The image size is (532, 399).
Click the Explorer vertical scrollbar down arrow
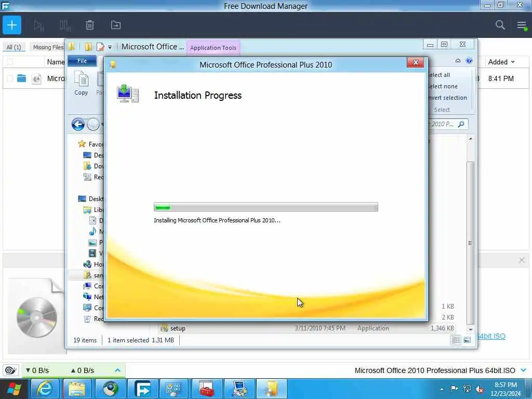coord(470,329)
